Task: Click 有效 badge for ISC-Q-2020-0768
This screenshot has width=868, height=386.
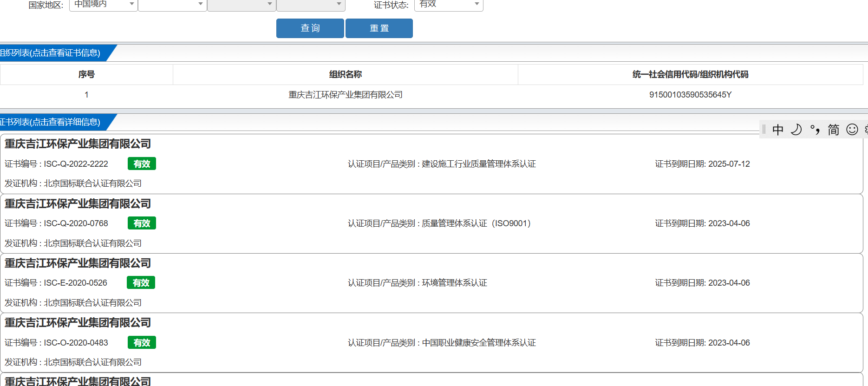Action: pos(142,223)
